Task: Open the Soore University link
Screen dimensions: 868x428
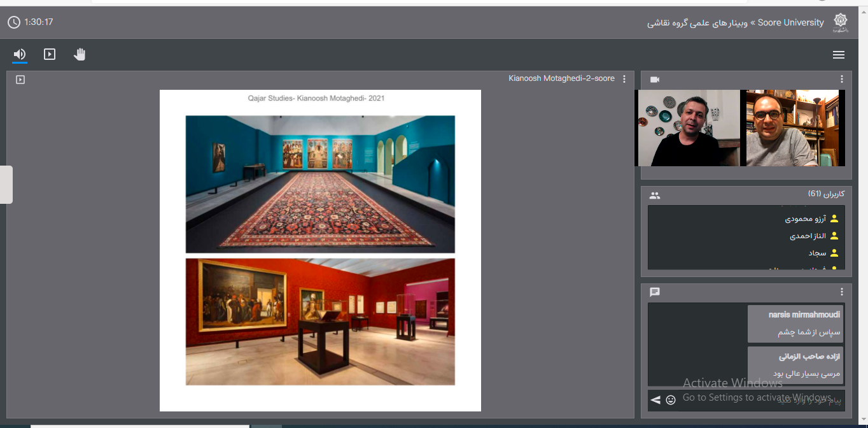Action: (790, 22)
